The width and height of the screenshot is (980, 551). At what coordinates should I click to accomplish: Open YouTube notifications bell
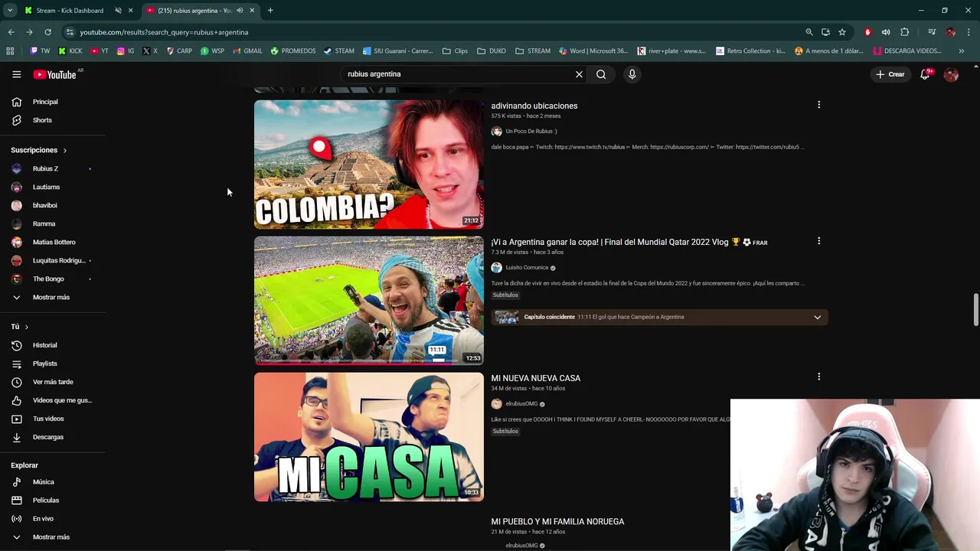[x=925, y=74]
